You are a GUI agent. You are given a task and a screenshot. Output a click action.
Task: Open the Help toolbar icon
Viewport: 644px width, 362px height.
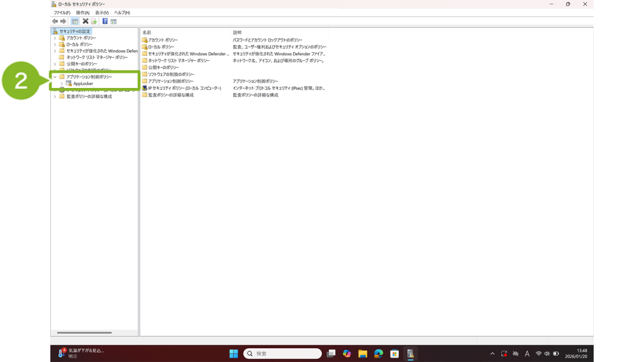click(105, 21)
